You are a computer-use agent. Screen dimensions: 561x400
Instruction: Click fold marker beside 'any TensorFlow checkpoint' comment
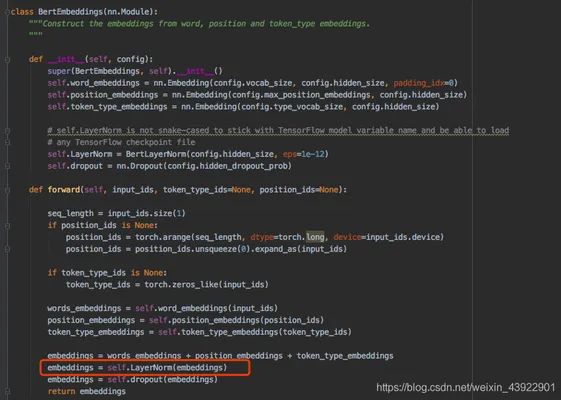pos(8,142)
